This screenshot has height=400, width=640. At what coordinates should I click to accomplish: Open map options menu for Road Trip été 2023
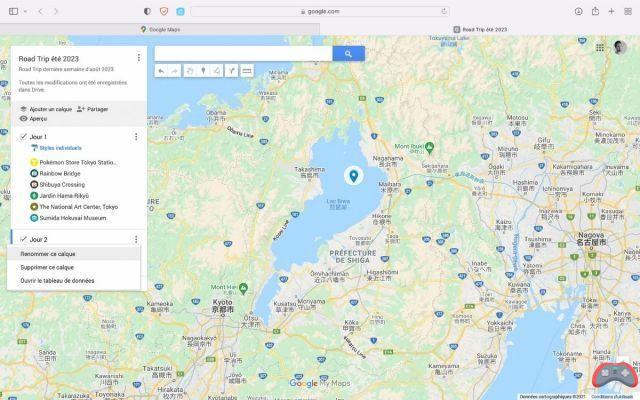pos(139,58)
